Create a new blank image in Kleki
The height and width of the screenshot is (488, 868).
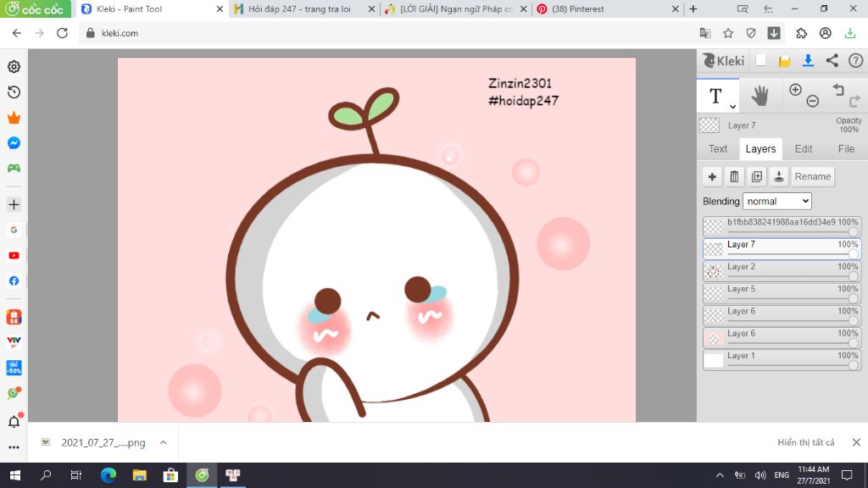coord(760,60)
